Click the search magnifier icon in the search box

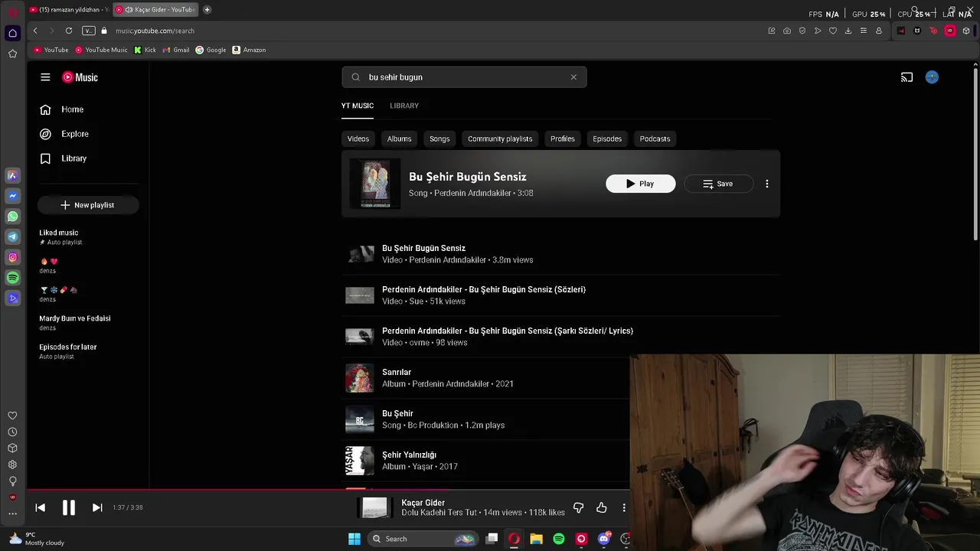[x=355, y=77]
